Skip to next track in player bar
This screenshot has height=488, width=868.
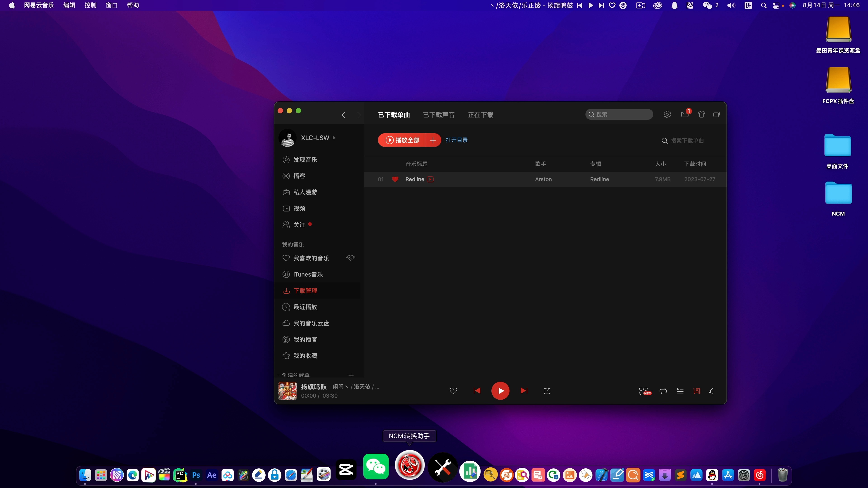(524, 391)
